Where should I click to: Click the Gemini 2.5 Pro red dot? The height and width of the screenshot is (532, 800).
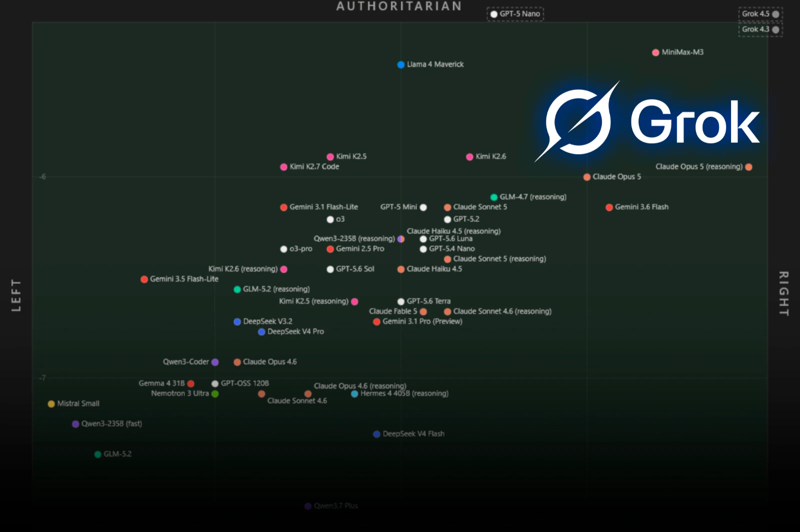click(330, 249)
